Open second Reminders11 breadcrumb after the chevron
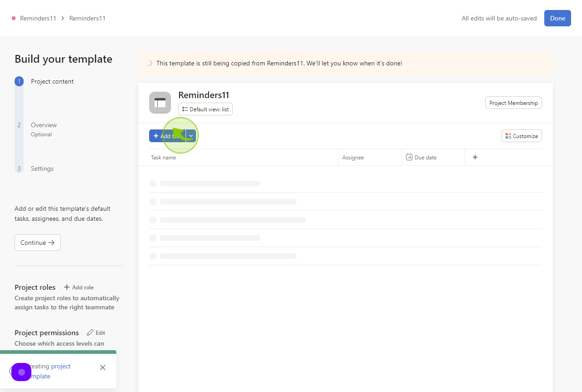This screenshot has height=392, width=582. click(x=87, y=18)
